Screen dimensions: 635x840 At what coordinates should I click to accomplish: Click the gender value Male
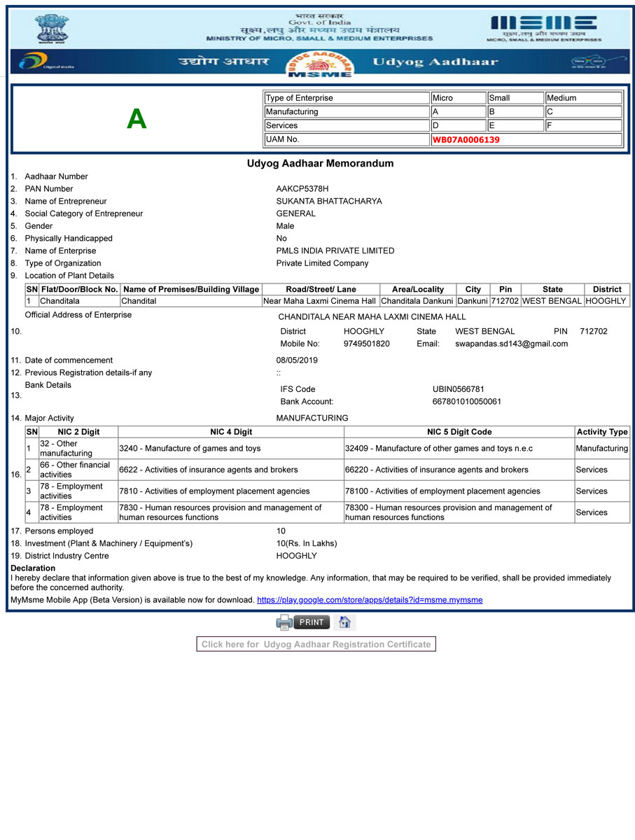click(286, 226)
